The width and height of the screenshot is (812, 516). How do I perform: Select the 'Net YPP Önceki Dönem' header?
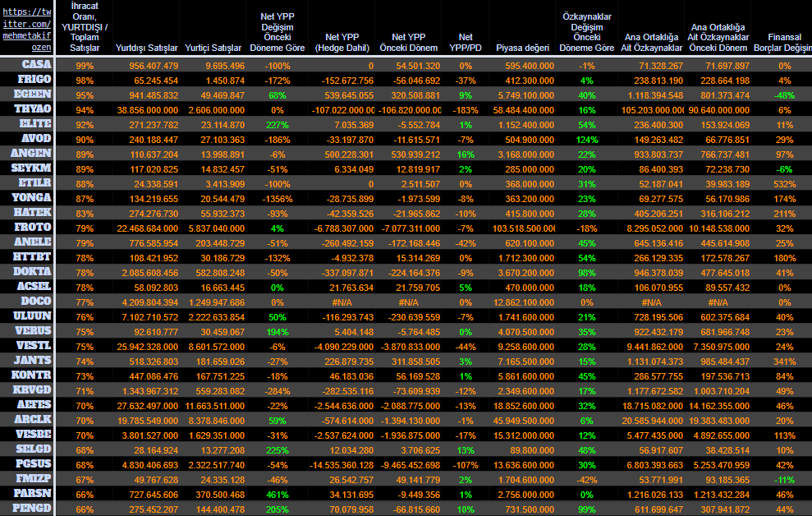pos(409,43)
